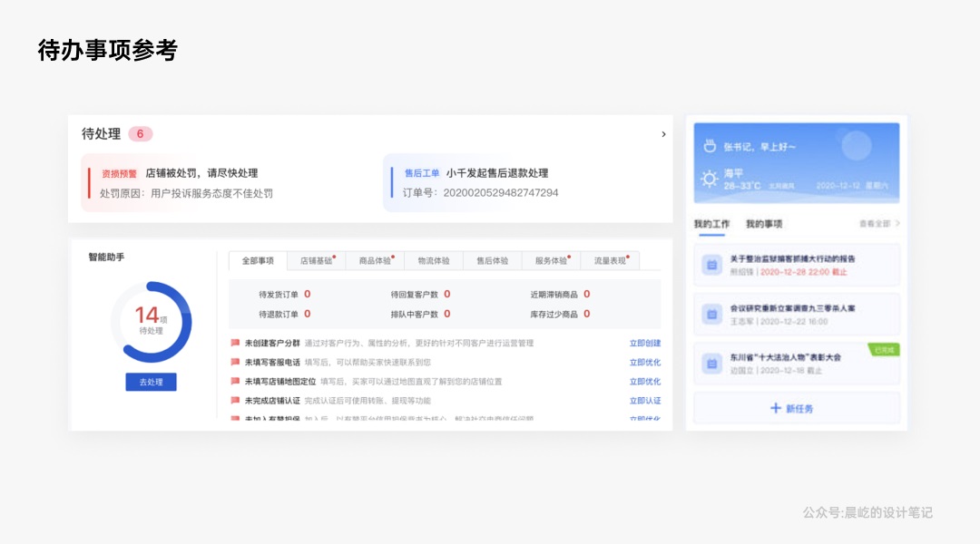Click the plus icon for 新任务
The height and width of the screenshot is (544, 980).
pyautogui.click(x=776, y=409)
